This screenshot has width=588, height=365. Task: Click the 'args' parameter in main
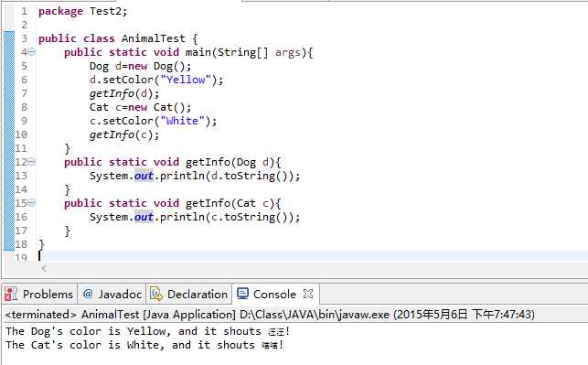point(288,52)
